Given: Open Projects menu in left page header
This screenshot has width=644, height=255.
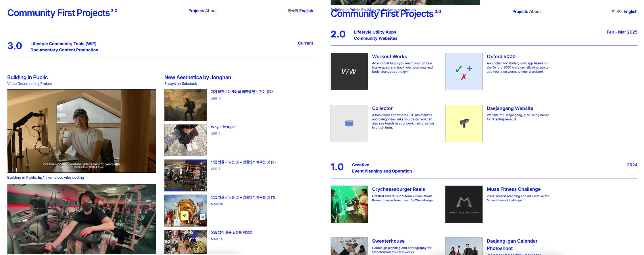Looking at the screenshot, I should click(x=196, y=11).
